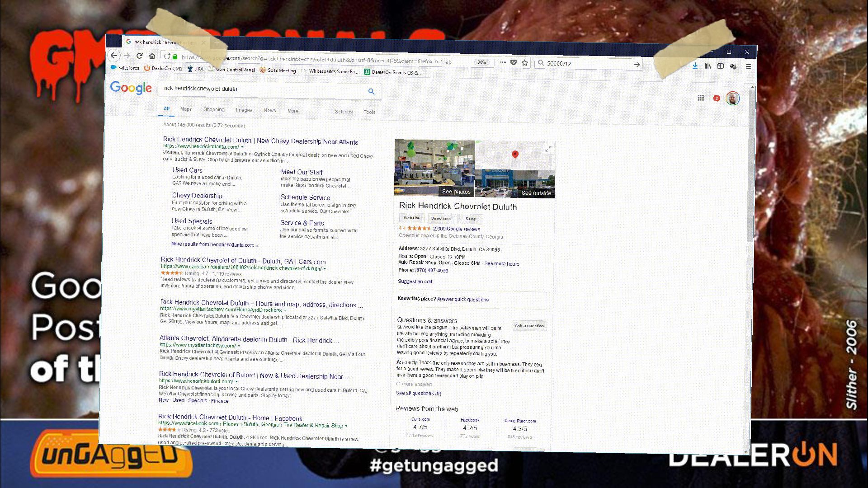Open the DealerOn Events Q3 bookmark
This screenshot has width=868, height=488.
393,72
